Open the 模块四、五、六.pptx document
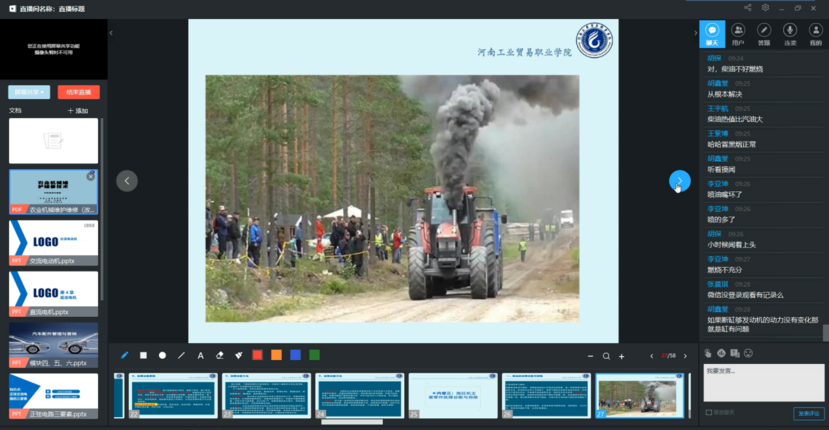The image size is (829, 430). (x=53, y=345)
